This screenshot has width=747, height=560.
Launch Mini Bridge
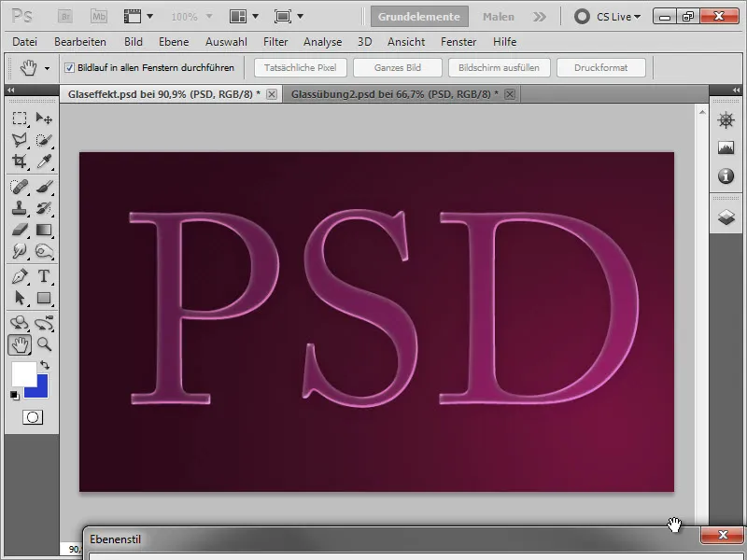coord(99,17)
